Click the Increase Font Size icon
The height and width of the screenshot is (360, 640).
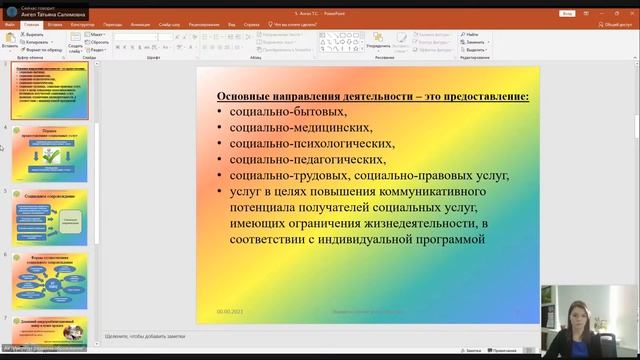click(178, 37)
